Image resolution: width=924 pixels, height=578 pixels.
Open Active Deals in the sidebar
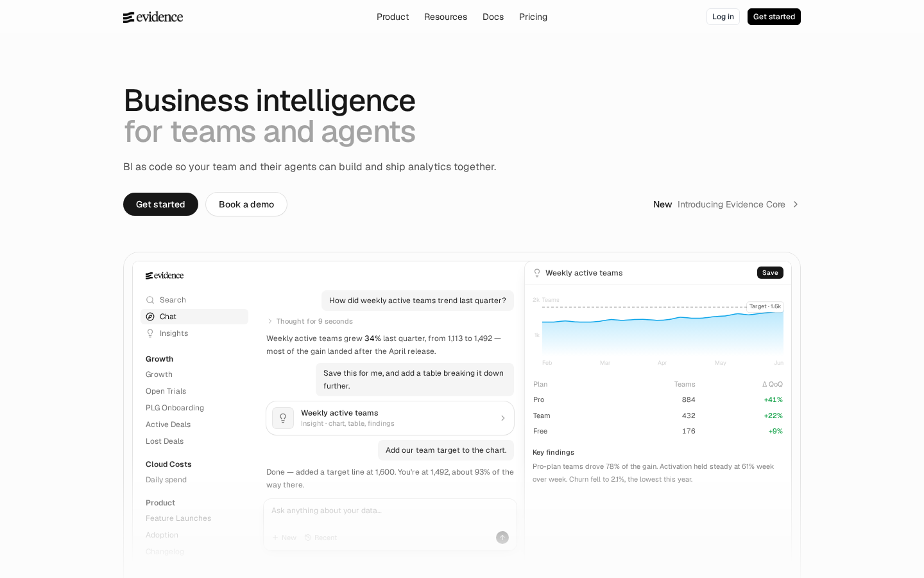[168, 425]
